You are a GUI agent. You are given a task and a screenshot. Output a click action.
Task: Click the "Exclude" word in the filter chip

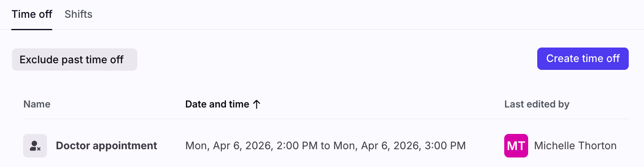[39, 60]
